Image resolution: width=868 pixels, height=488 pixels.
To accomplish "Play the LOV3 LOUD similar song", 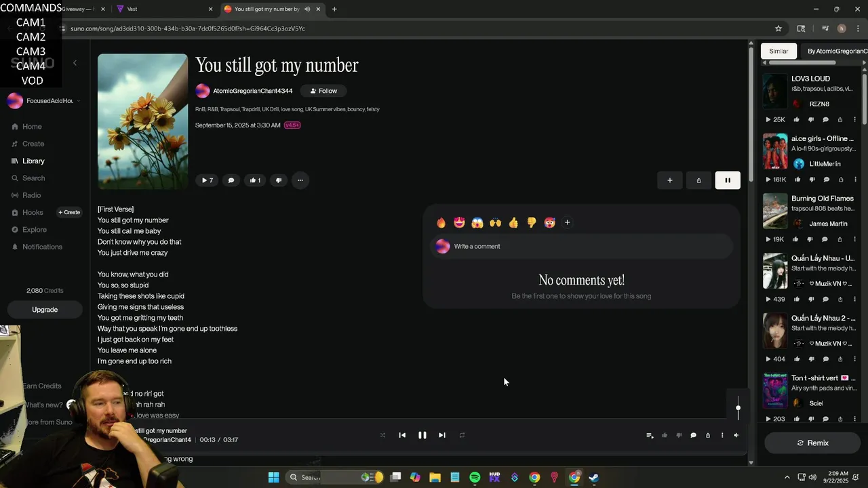I will pos(768,120).
